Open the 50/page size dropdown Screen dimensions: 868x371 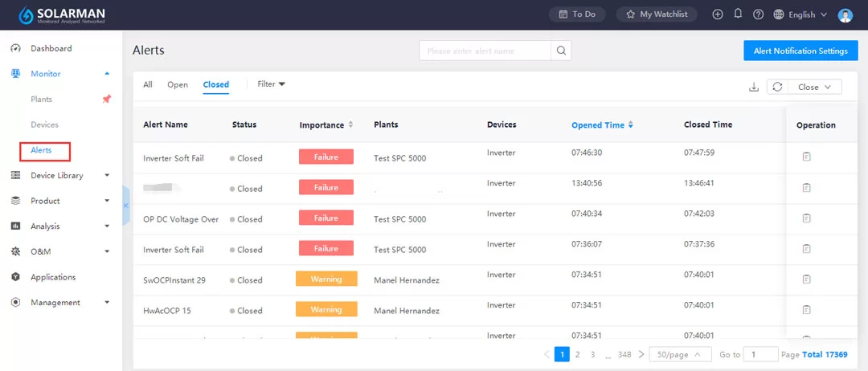click(680, 354)
